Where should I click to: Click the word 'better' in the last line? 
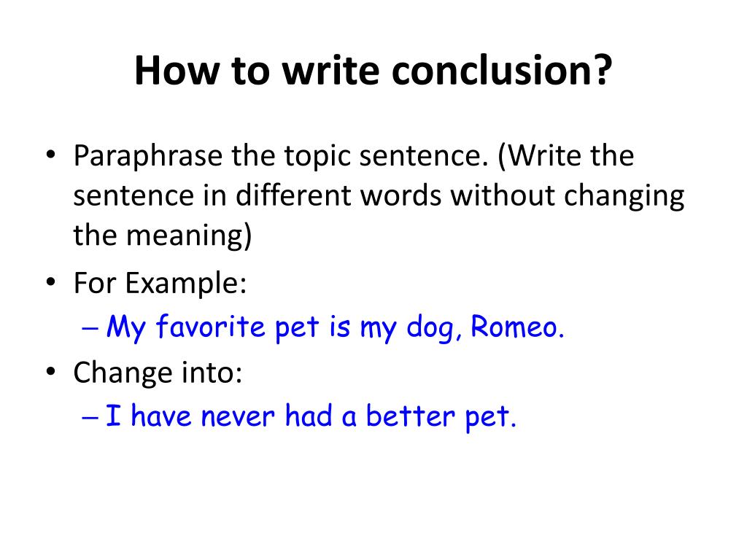(410, 416)
